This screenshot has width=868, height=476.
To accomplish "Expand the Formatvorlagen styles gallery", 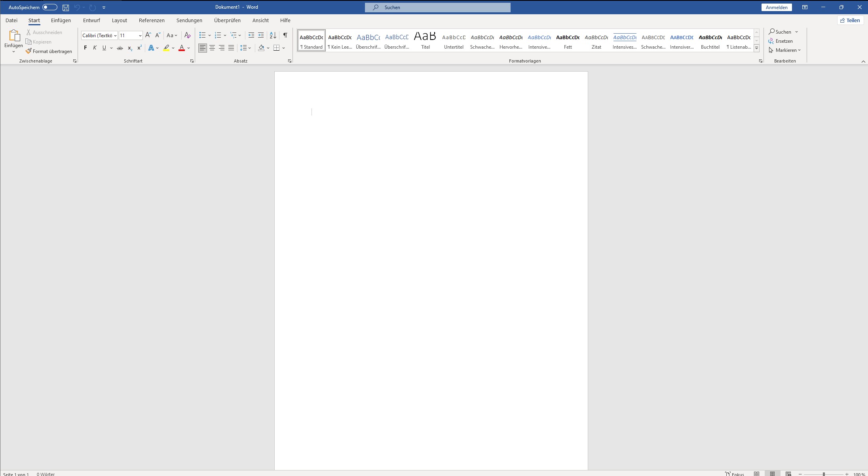I will coord(756,48).
